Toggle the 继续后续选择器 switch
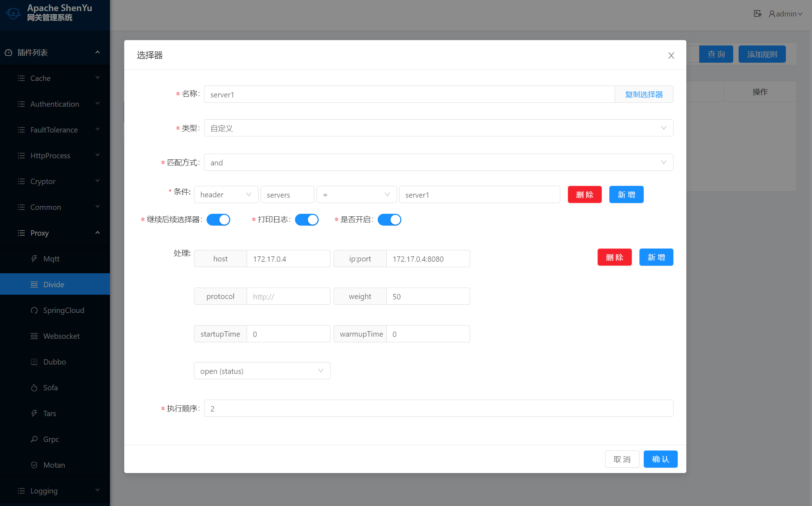Screen dimensions: 812x506 218,220
